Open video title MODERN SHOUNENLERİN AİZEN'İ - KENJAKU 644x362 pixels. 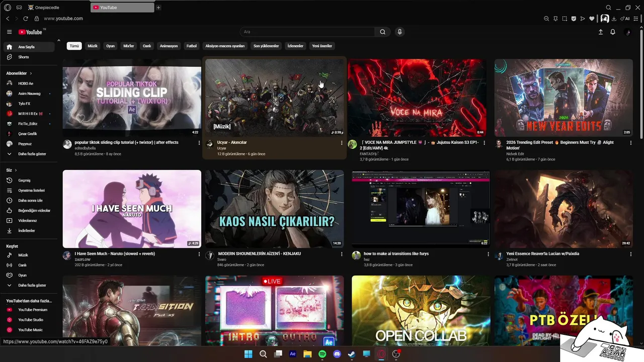click(259, 254)
